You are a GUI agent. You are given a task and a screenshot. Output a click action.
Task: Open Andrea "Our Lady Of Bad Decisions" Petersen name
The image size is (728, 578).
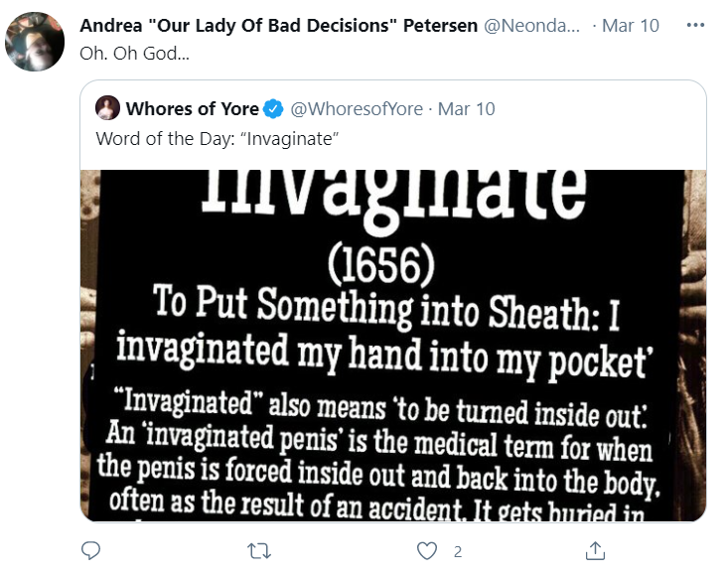pyautogui.click(x=278, y=26)
